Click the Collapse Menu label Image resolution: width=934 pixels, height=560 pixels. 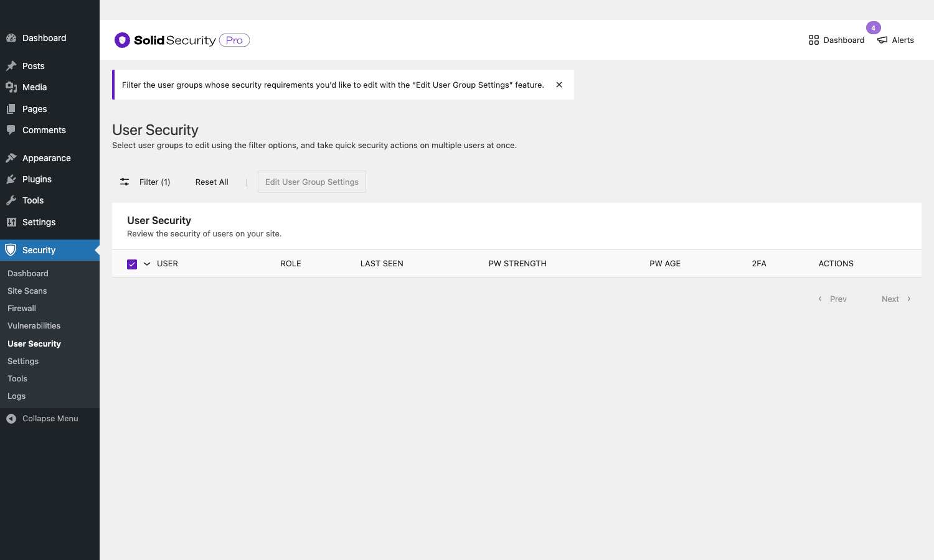(50, 419)
